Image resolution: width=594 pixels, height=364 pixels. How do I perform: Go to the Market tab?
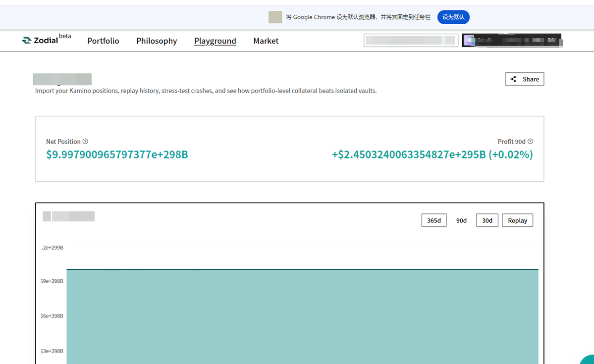(266, 41)
